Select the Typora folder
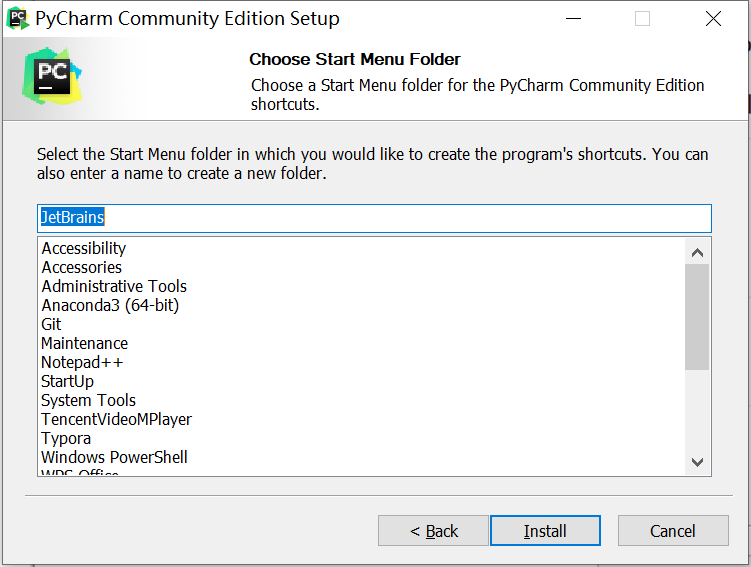Screen dimensions: 751x567 click(66, 438)
